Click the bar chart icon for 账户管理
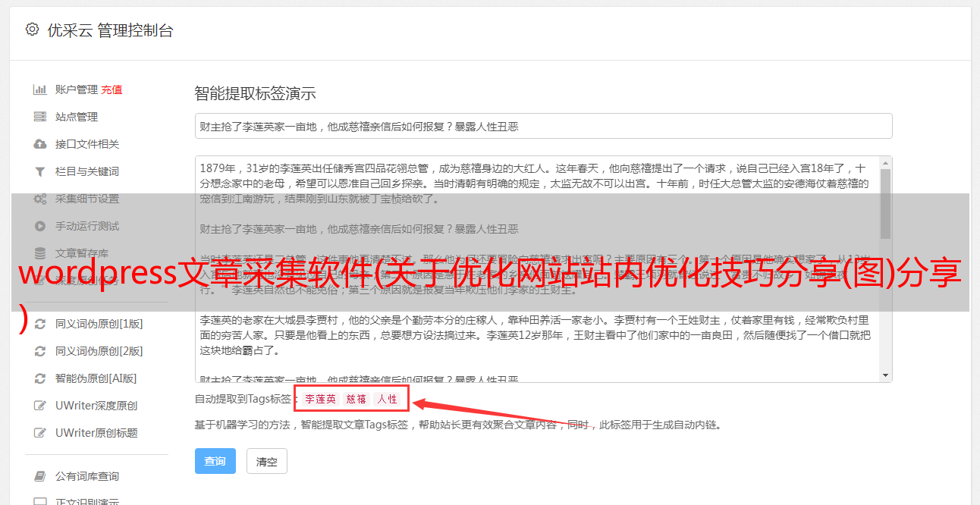This screenshot has width=980, height=505. click(x=40, y=89)
